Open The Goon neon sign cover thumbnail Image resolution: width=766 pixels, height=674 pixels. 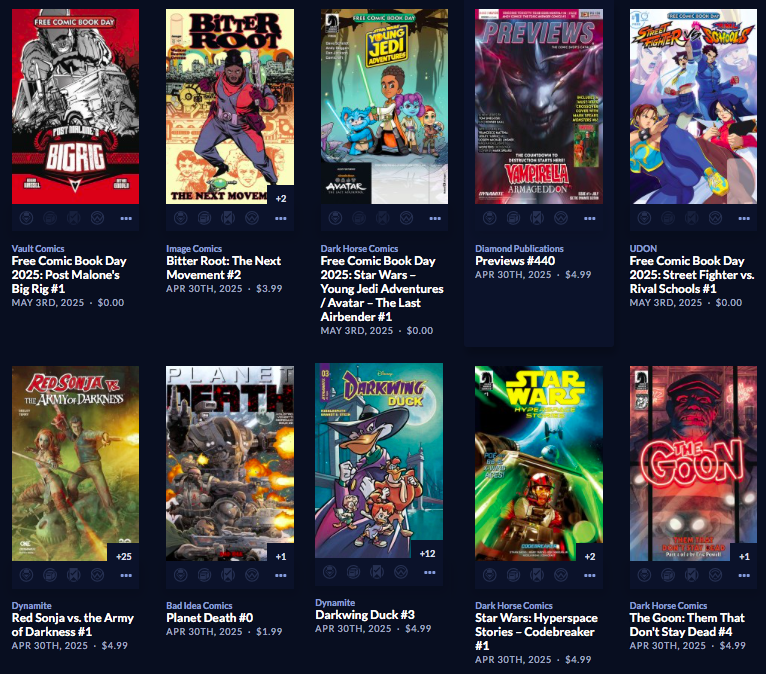tap(693, 463)
